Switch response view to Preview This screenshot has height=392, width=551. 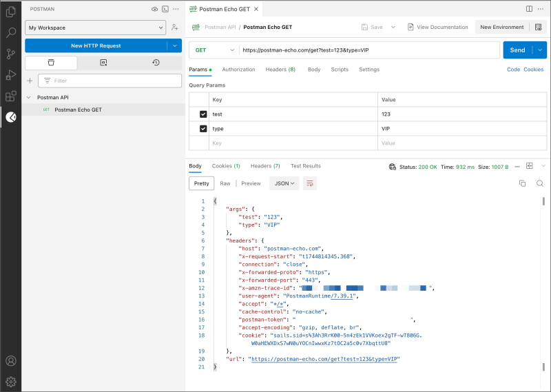tap(251, 183)
